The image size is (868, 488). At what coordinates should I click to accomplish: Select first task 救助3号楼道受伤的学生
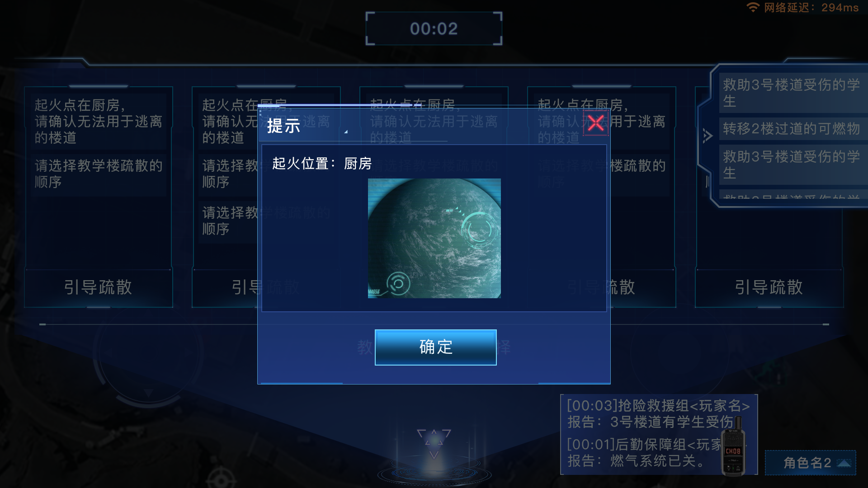(x=791, y=93)
